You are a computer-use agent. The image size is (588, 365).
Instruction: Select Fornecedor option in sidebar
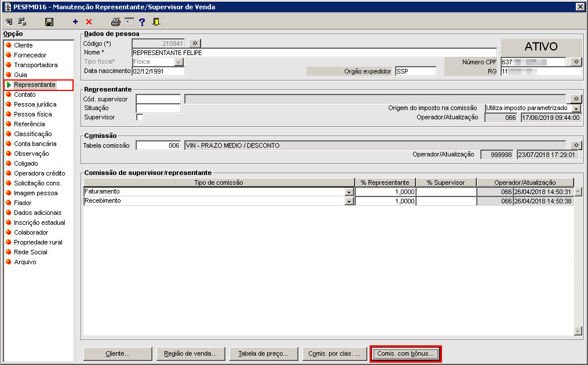pyautogui.click(x=30, y=55)
